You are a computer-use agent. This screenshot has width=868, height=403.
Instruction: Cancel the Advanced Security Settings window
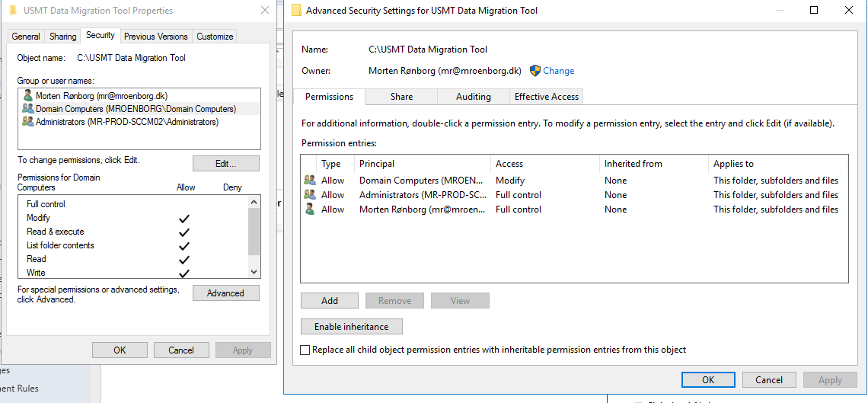pyautogui.click(x=769, y=379)
